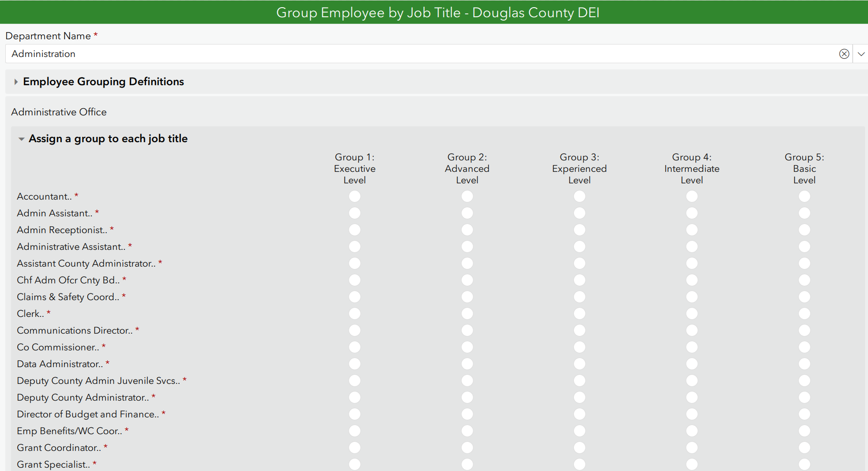Assign Assistant County Administrator to Group 2
Screen dimensions: 868x471
coord(467,263)
